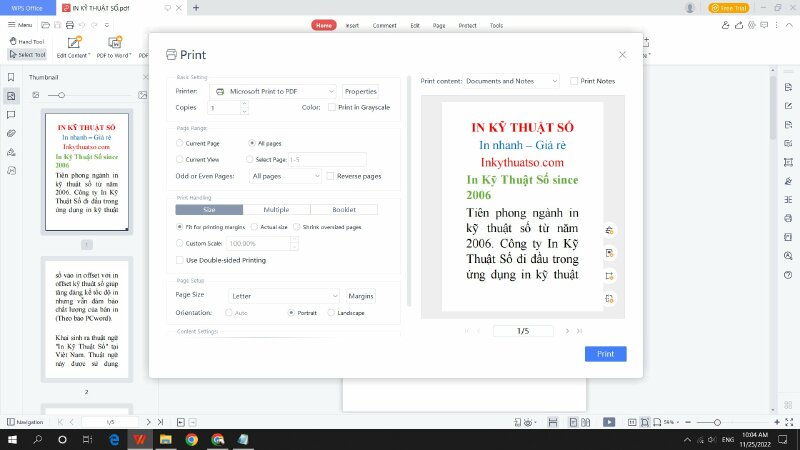
Task: Open the bookmark panel in left sidebar
Action: click(x=11, y=77)
